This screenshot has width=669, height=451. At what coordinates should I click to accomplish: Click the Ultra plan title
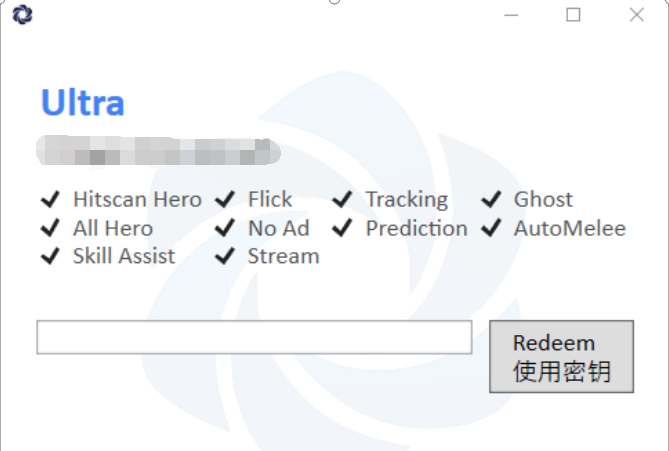[x=83, y=103]
